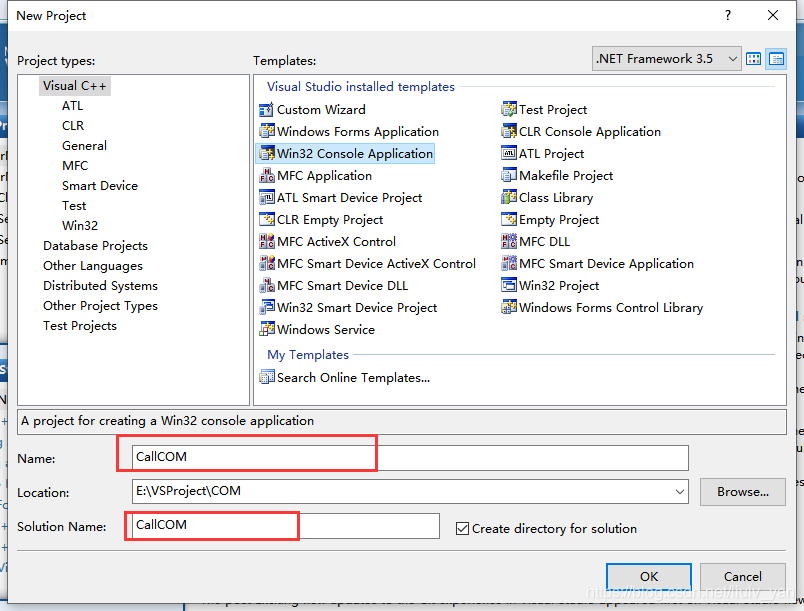
Task: Select the MFC DLL template icon
Action: point(509,241)
